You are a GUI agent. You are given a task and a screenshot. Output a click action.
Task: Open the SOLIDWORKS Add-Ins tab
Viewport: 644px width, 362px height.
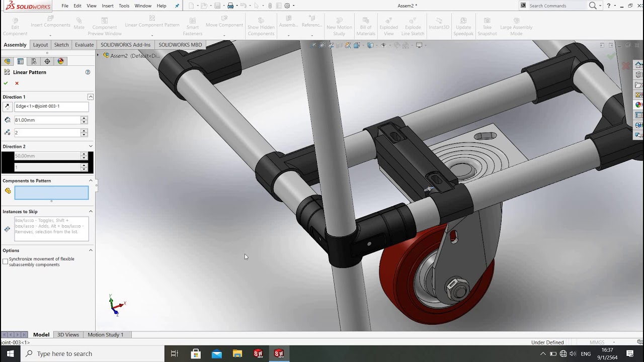pos(125,45)
